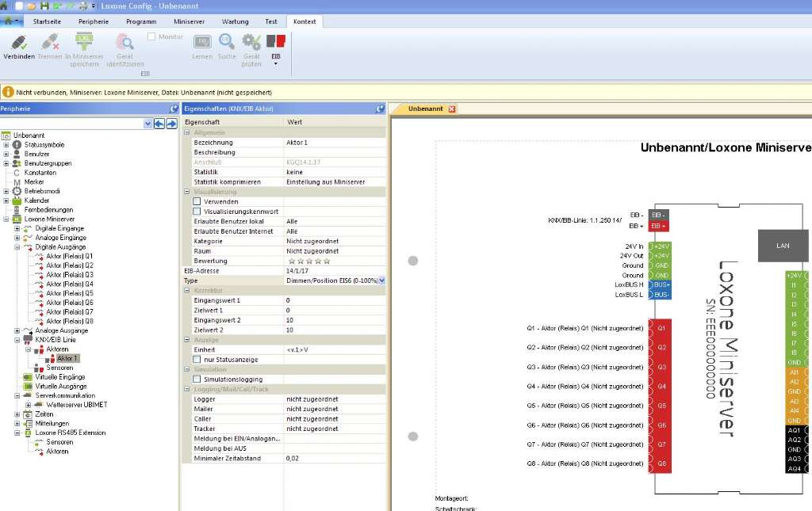Click the orange info icon in status message

pos(8,92)
